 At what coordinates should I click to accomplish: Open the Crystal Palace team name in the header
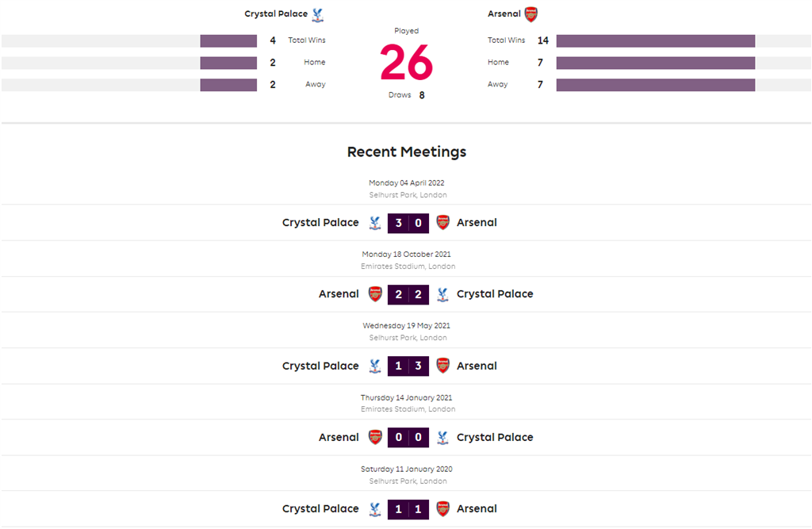pyautogui.click(x=276, y=14)
